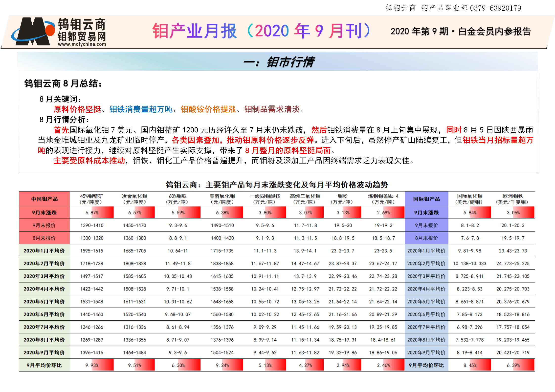The image size is (555, 392).
Task: Click the 国际氧化钼 column header
Action: (469, 199)
